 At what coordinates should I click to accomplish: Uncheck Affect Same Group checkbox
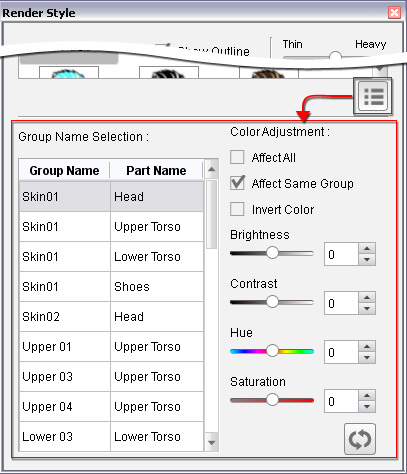point(237,183)
